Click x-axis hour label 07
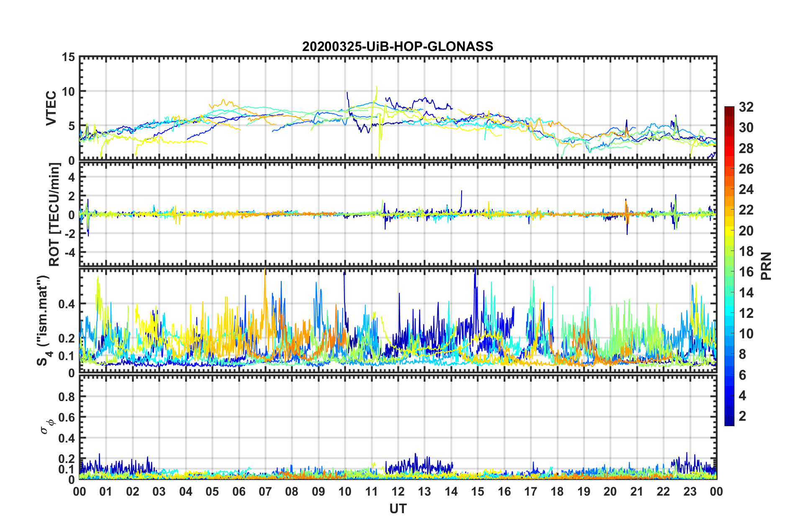The image size is (796, 532). tap(265, 491)
